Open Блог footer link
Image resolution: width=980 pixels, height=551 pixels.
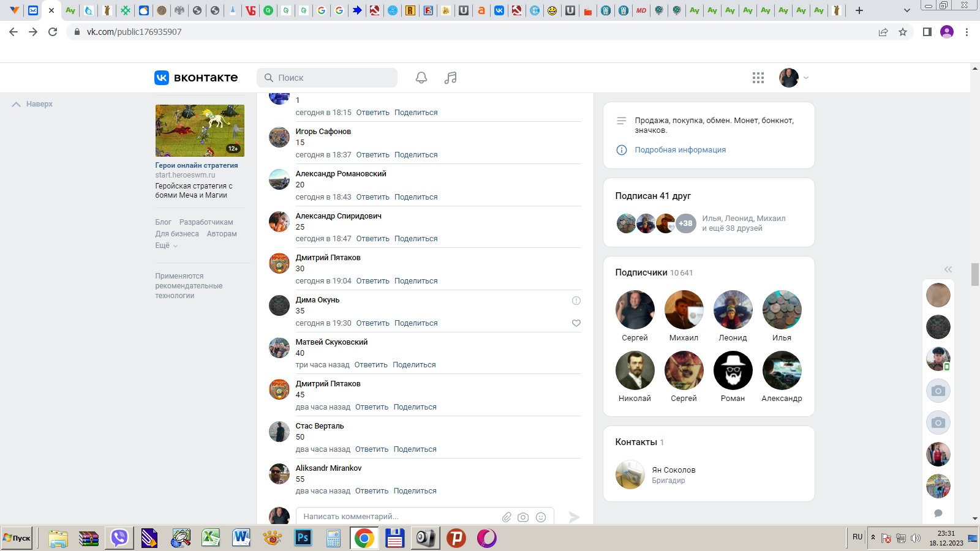163,222
